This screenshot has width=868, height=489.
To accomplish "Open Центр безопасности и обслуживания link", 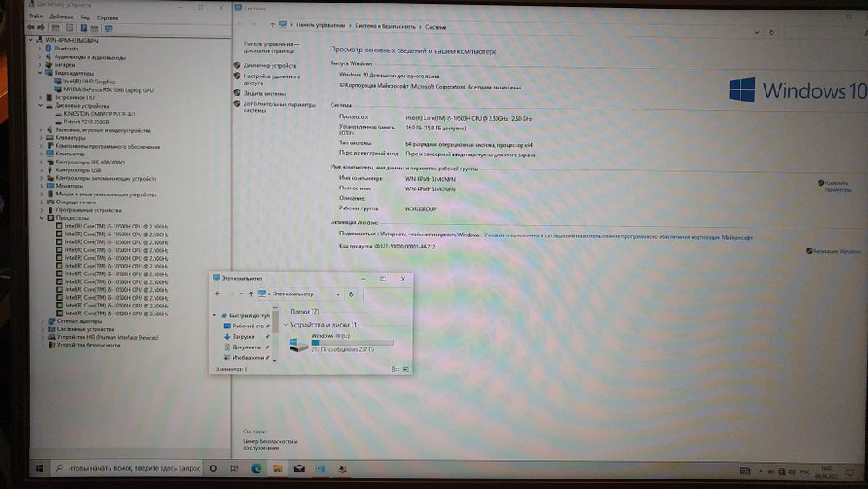I will pos(270,445).
